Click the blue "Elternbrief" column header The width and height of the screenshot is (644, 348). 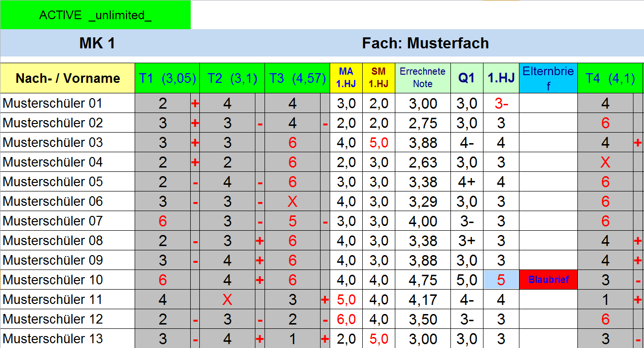[548, 78]
